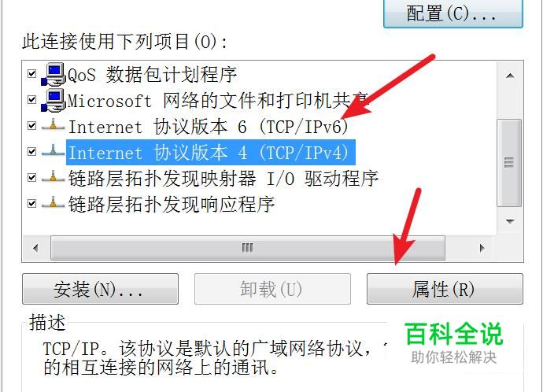Image resolution: width=543 pixels, height=392 pixels.
Task: Click the QoS packet scheduler computer icon
Action: pyautogui.click(x=54, y=75)
